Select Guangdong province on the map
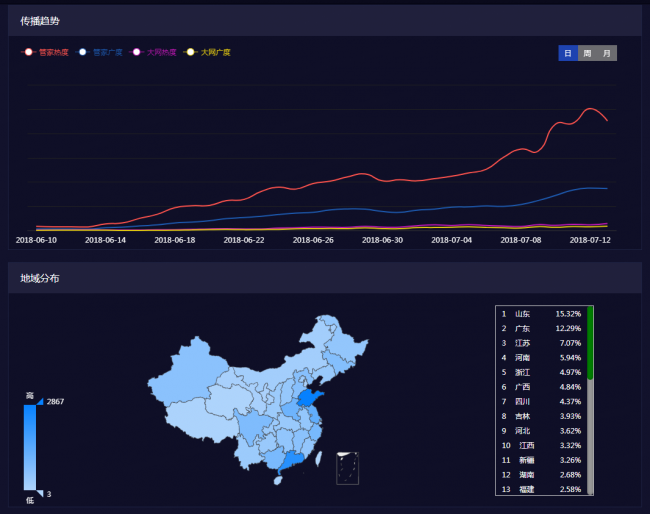Viewport: 650px width, 514px height. pyautogui.click(x=288, y=459)
